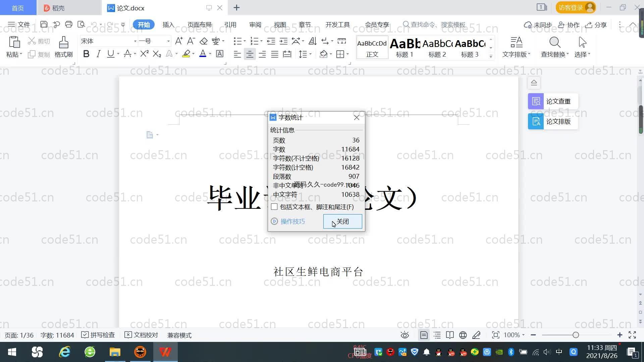
Task: Click the font color red A swatch
Action: (x=203, y=54)
